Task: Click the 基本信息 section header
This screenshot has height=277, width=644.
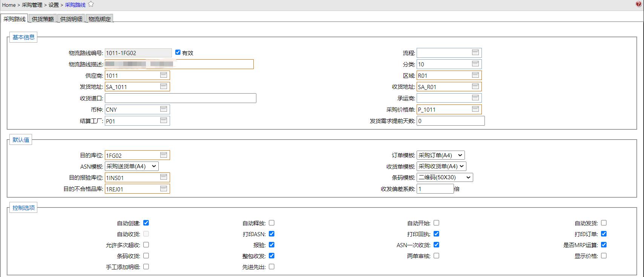Action: 23,37
